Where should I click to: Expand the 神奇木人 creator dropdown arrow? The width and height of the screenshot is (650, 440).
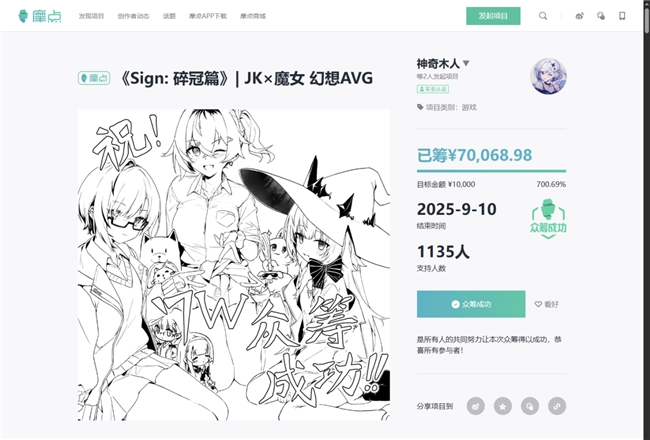466,63
